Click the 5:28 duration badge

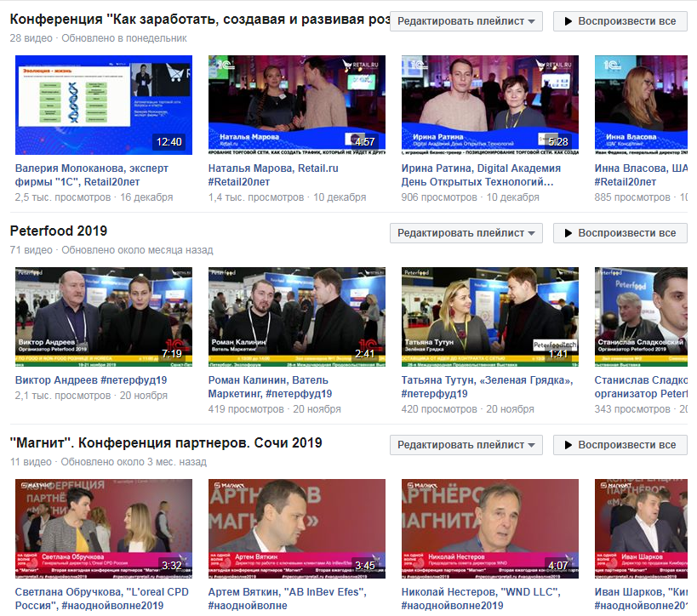tap(558, 142)
